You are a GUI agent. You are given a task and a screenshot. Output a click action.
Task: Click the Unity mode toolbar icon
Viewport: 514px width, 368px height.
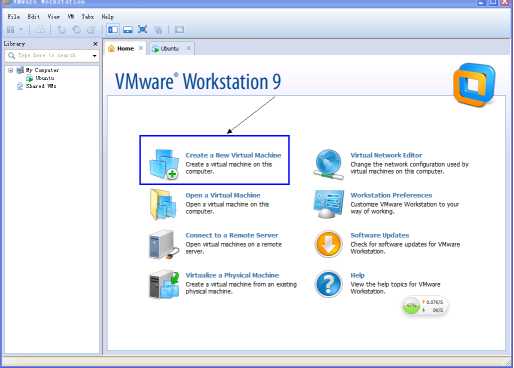pos(158,30)
